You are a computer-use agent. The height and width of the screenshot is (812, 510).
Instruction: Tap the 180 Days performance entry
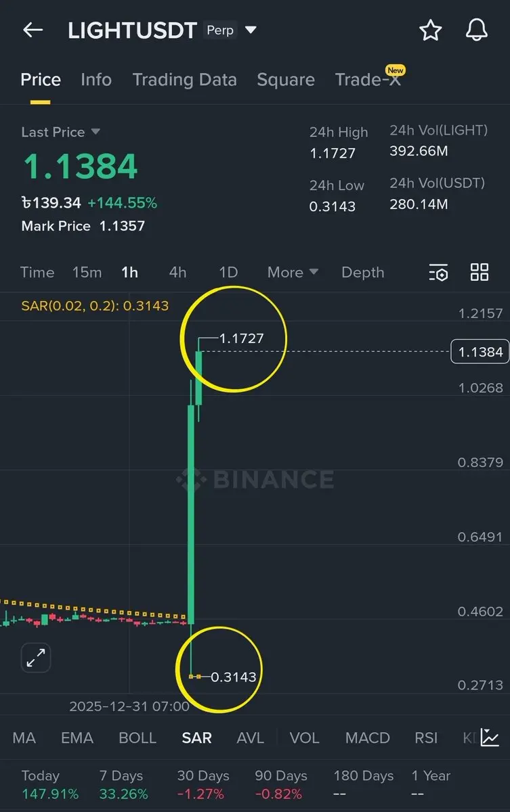pyautogui.click(x=364, y=785)
